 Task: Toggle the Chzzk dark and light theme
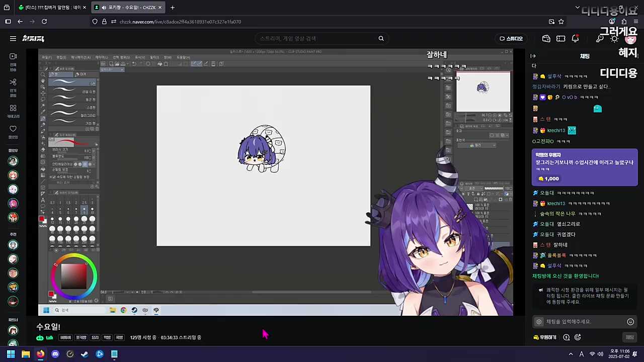click(614, 39)
